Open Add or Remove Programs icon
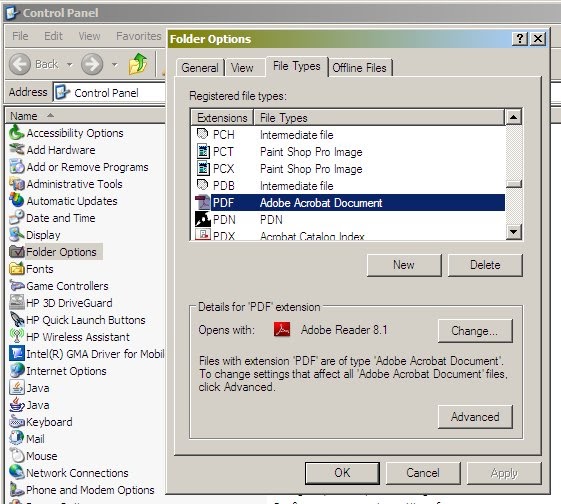This screenshot has width=561, height=504. 16,167
